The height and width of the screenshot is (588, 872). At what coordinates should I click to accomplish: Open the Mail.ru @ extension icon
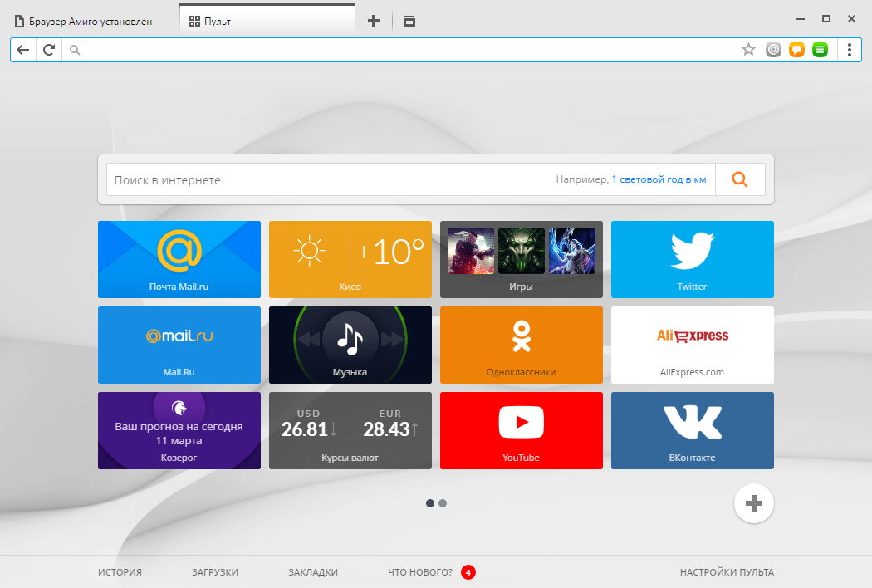pos(773,50)
